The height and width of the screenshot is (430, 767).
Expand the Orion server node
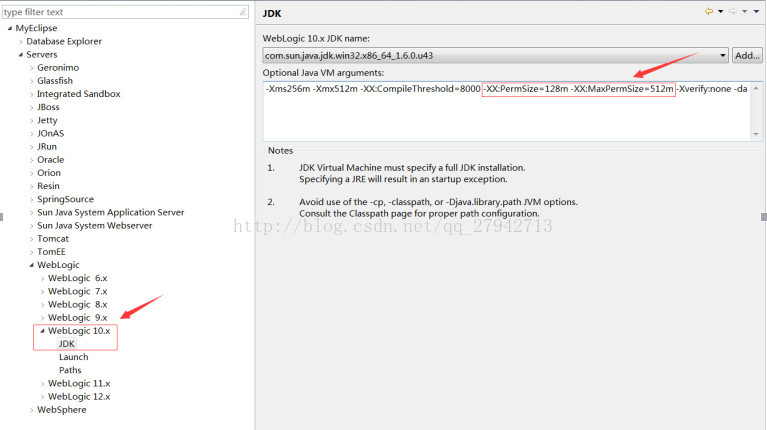pos(31,174)
